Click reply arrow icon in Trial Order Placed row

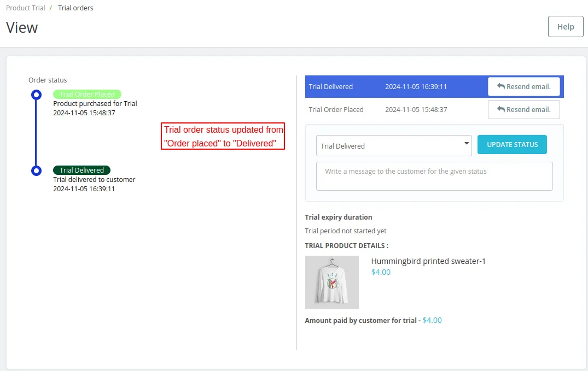click(x=500, y=109)
